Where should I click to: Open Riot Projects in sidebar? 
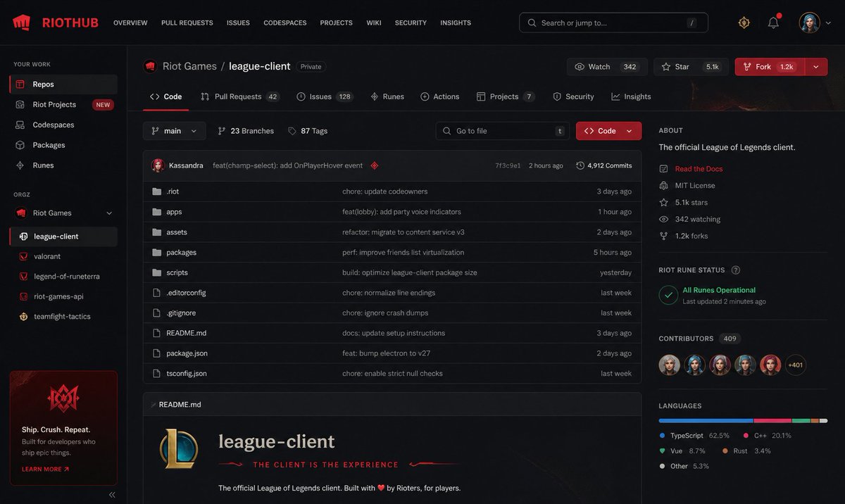(x=63, y=105)
